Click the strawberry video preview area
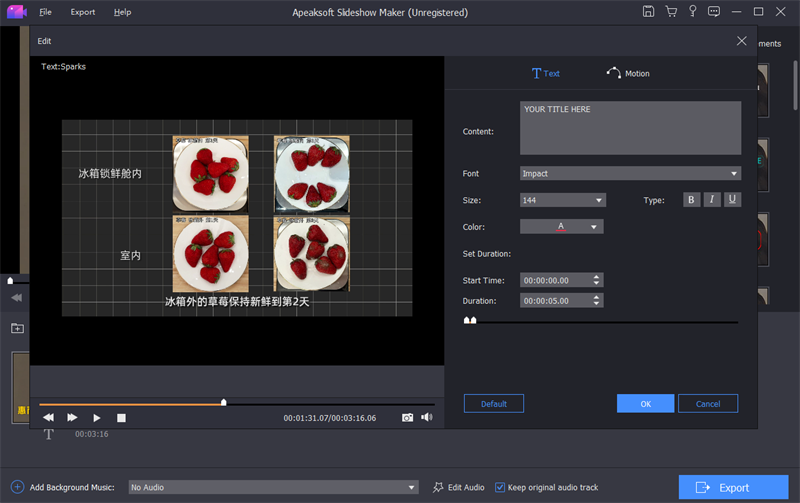 click(237, 218)
